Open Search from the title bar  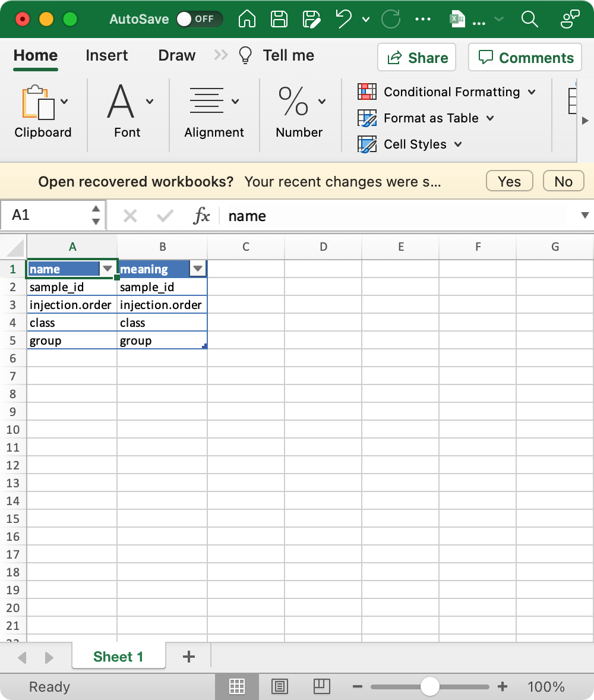[x=529, y=18]
